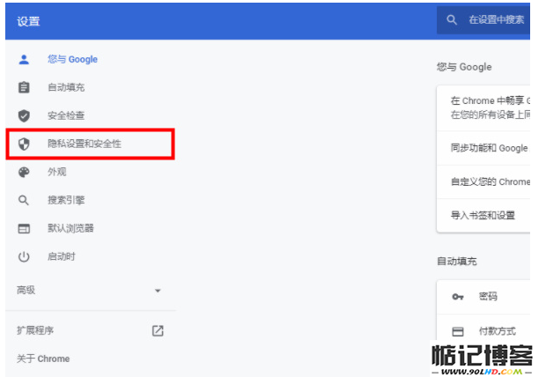Click the search magnifier icon in header
Image resolution: width=546 pixels, height=392 pixels.
(x=452, y=20)
